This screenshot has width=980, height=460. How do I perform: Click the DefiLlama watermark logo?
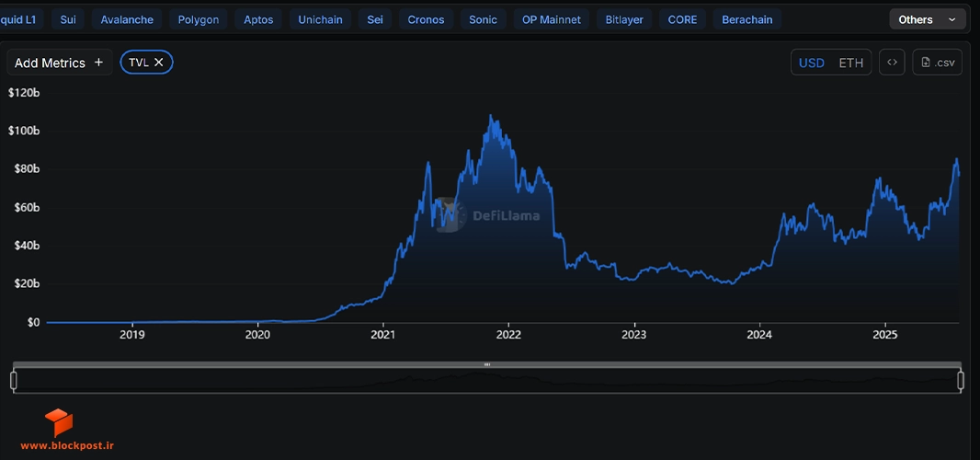451,214
